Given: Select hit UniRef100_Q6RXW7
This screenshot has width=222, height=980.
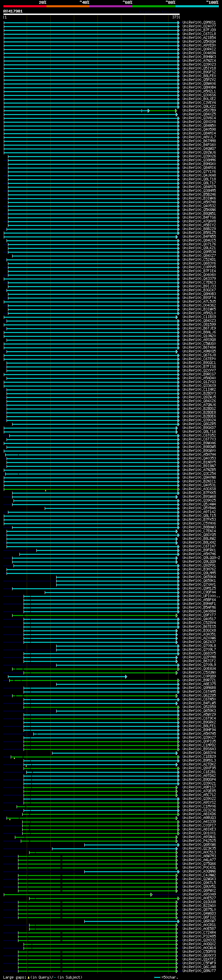Looking at the screenshot, I should pos(199,921).
